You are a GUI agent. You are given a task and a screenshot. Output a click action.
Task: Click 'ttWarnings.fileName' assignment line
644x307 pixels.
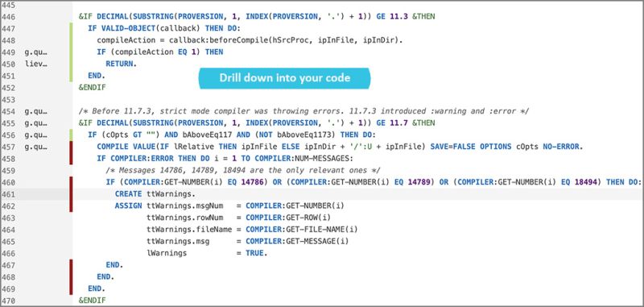click(252, 230)
